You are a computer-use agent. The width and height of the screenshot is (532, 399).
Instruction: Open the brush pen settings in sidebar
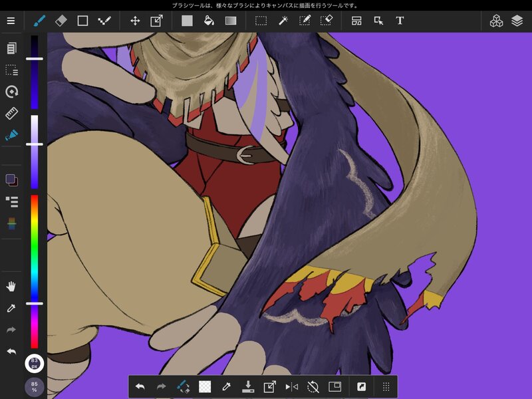pyautogui.click(x=11, y=135)
